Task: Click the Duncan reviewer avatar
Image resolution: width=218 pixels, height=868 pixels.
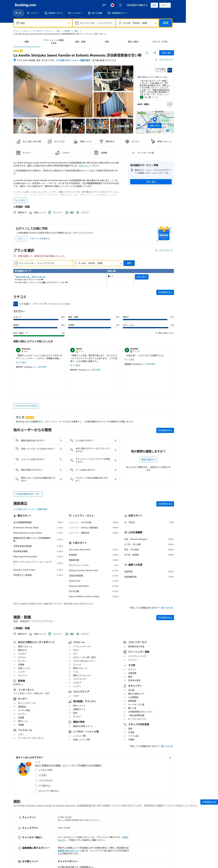Action: 18,350
